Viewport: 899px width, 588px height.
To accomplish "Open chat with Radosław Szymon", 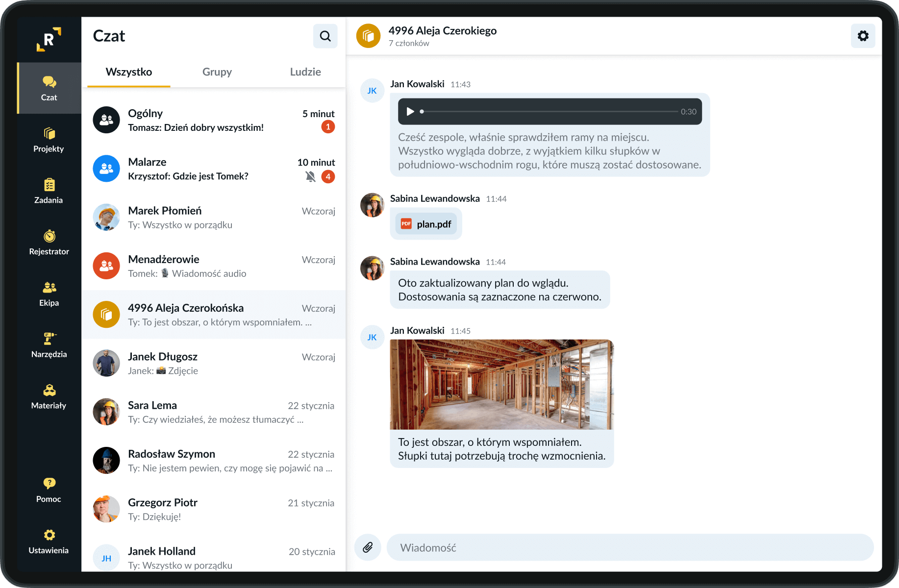I will 214,460.
